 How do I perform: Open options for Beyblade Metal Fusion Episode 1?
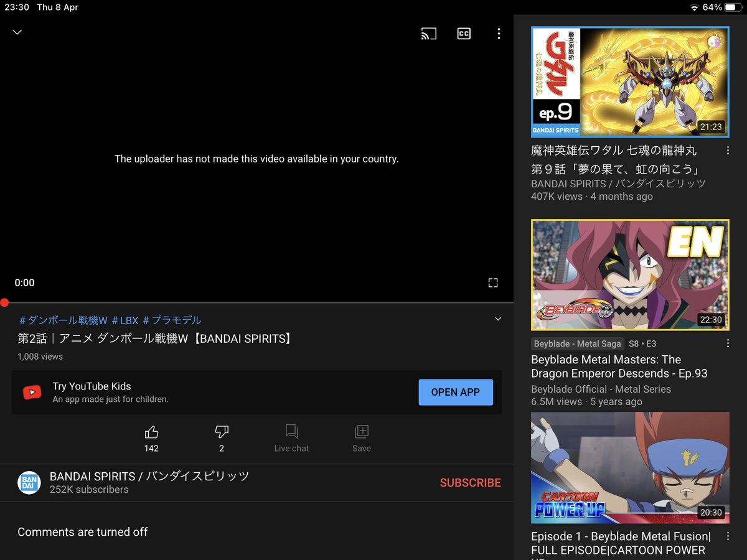click(x=728, y=536)
